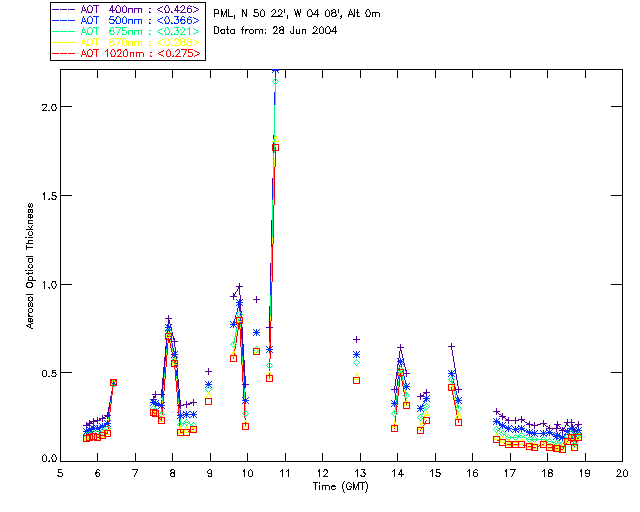Click the red AOT 1020nm legend entry
This screenshot has width=640, height=512.
pyautogui.click(x=140, y=53)
